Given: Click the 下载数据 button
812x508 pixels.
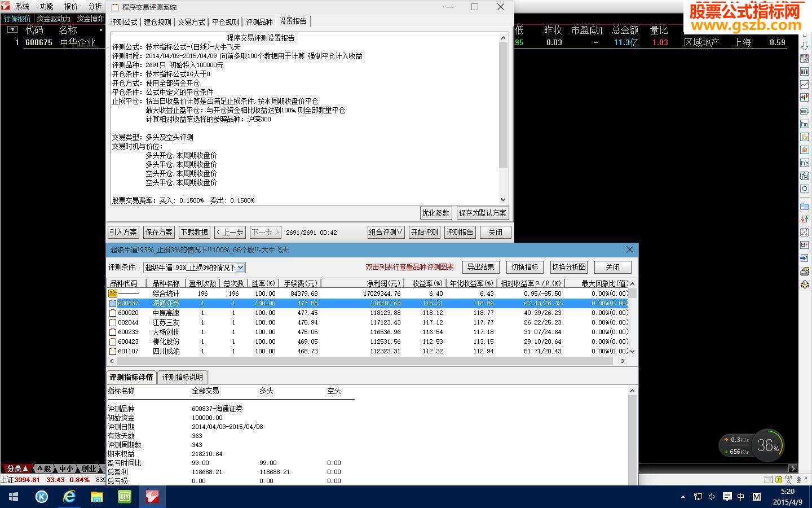Looking at the screenshot, I should [x=195, y=232].
